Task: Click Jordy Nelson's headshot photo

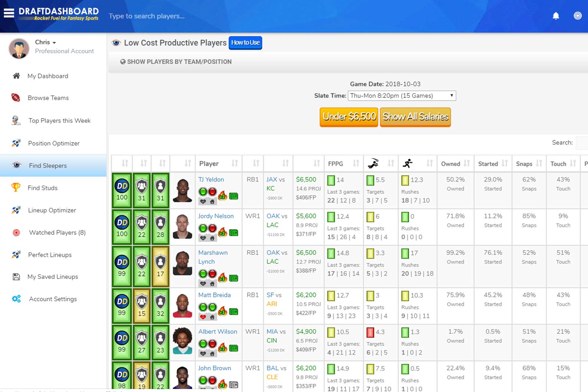Action: click(x=182, y=226)
